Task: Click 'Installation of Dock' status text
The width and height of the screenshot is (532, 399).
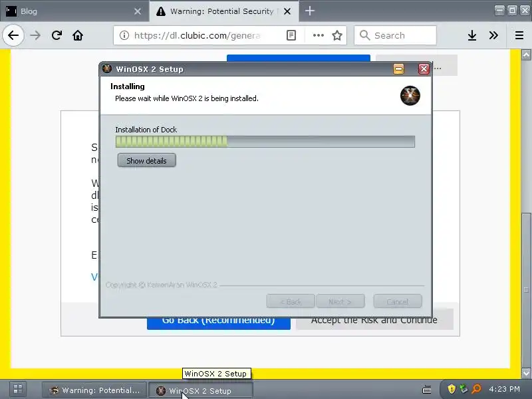Action: pos(146,130)
